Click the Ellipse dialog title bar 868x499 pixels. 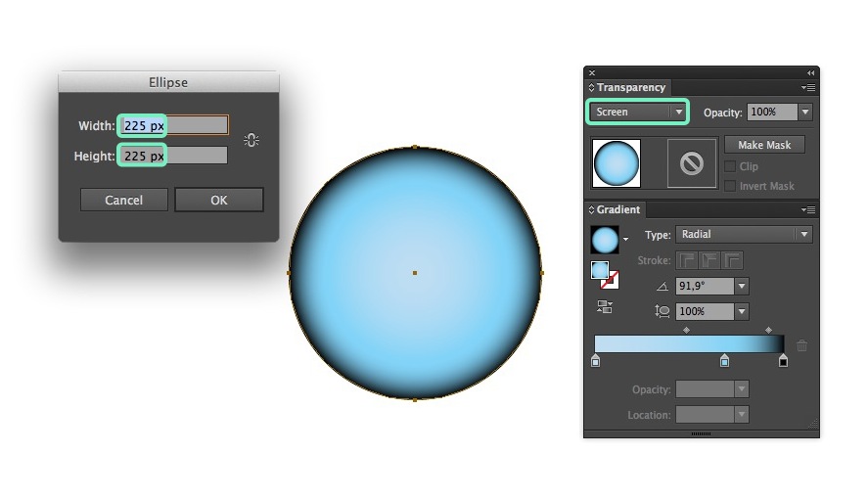tap(168, 82)
